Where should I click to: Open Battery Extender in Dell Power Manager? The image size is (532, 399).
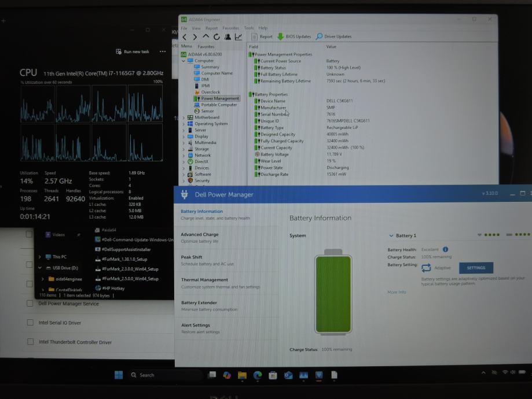pos(226,306)
